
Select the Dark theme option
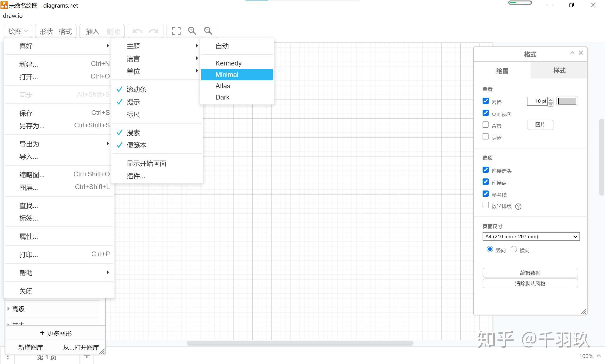[x=222, y=97]
